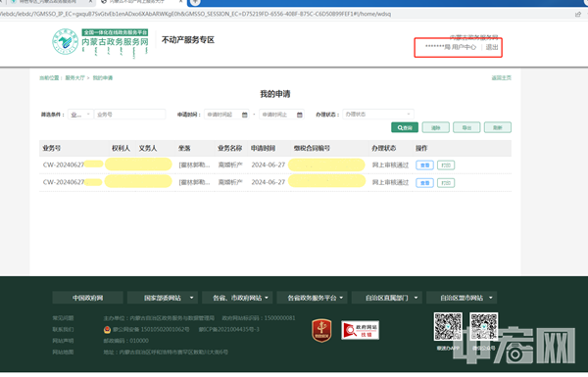
Task: Click the Inner Mongolia government service logo
Action: tap(100, 43)
